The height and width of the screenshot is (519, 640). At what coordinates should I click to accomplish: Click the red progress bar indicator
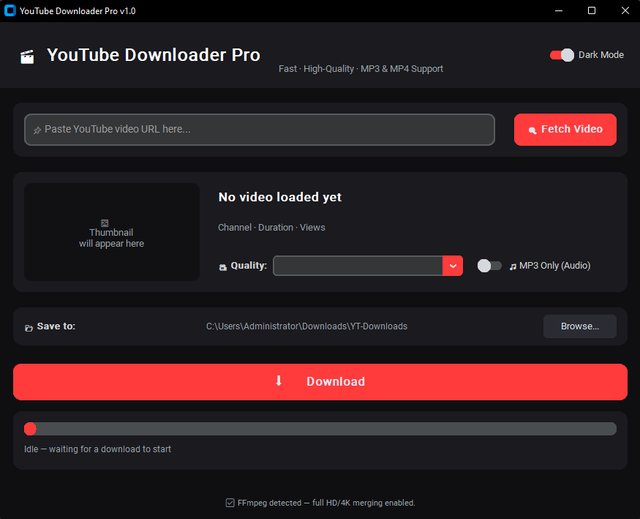point(30,428)
